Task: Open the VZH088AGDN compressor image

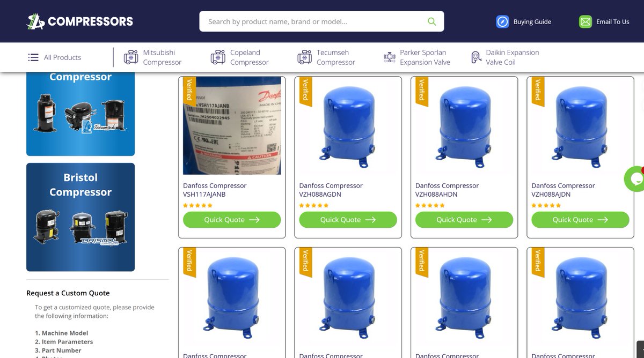Action: tap(348, 126)
